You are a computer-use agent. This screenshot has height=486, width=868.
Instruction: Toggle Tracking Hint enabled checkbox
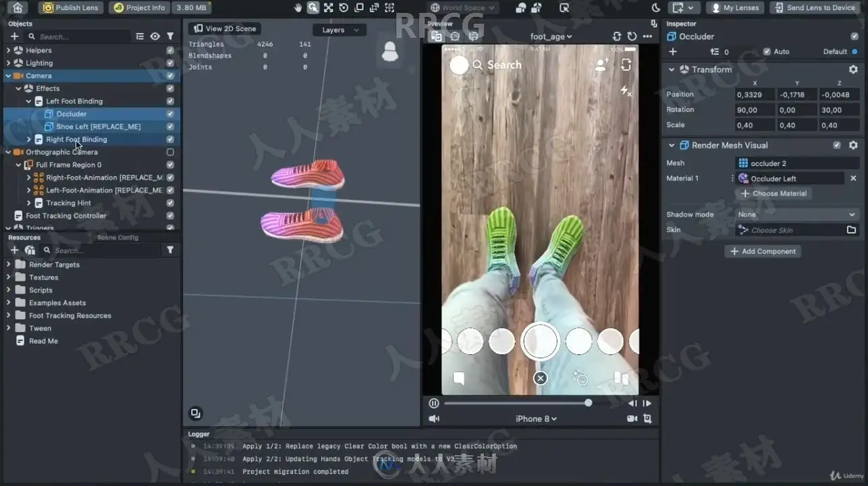(170, 202)
